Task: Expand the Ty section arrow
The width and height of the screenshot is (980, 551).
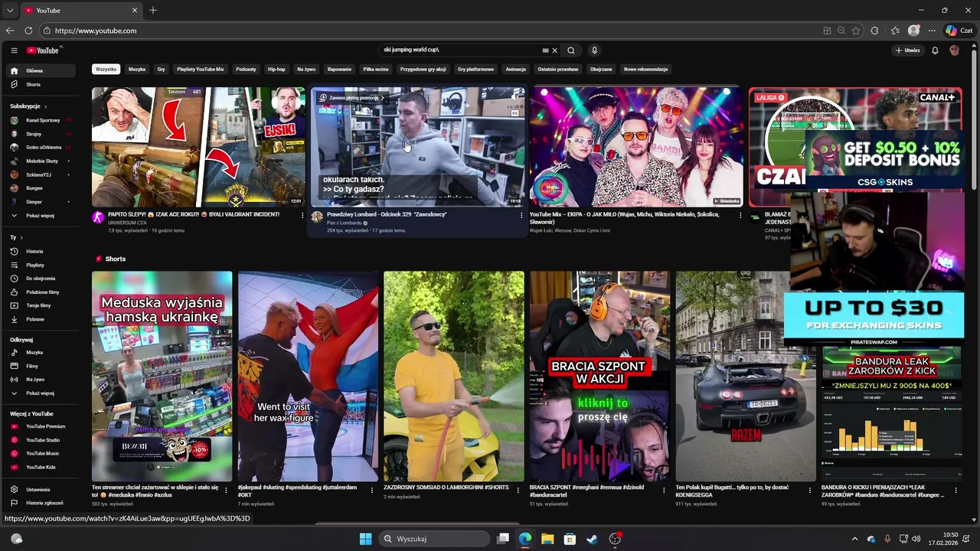Action: point(21,238)
